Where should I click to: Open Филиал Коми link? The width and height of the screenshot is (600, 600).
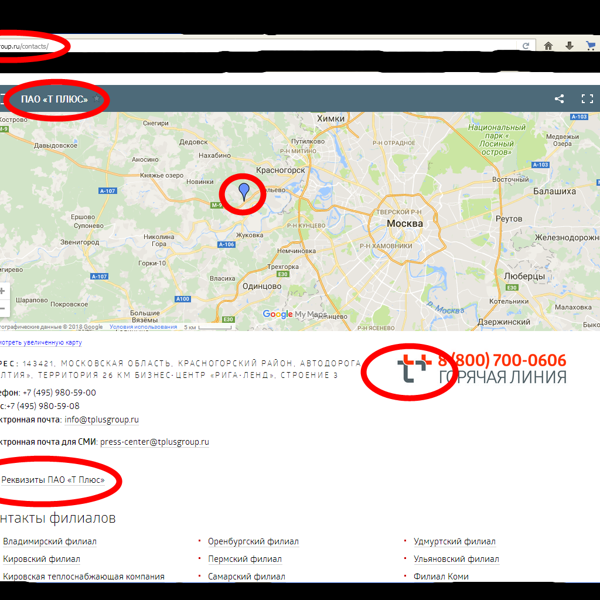[x=441, y=576]
